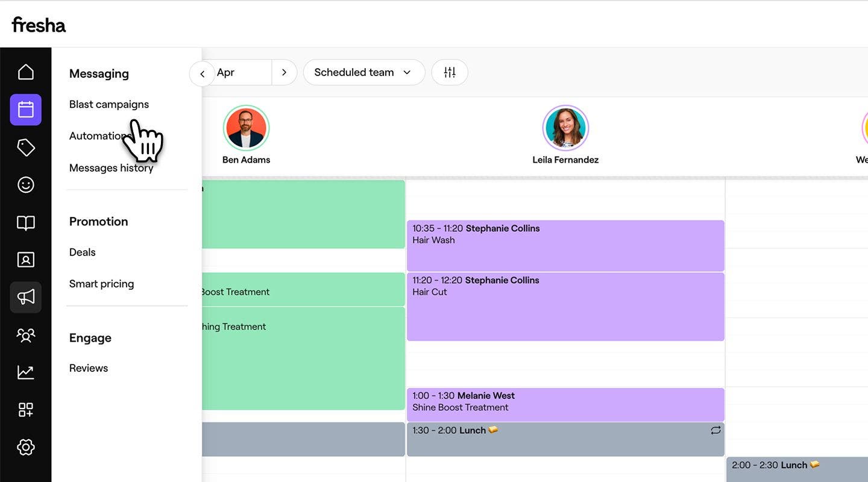The image size is (868, 482).
Task: Go to next date with right chevron
Action: [284, 72]
